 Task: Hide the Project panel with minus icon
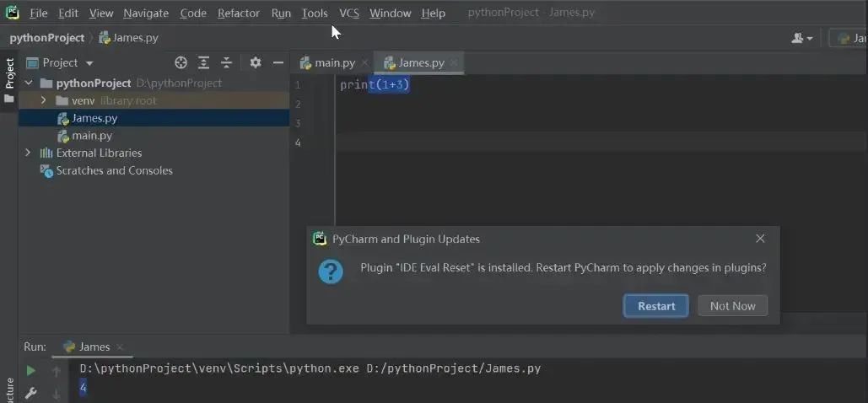pos(278,62)
